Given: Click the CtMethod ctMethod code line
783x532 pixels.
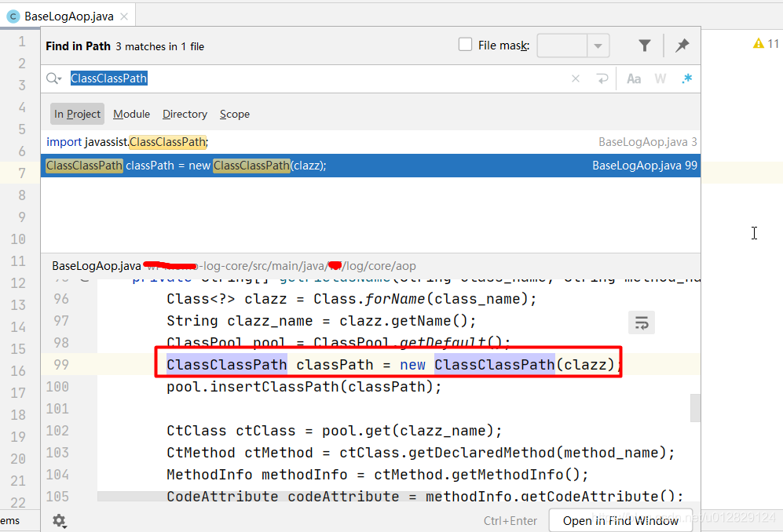Looking at the screenshot, I should [420, 453].
